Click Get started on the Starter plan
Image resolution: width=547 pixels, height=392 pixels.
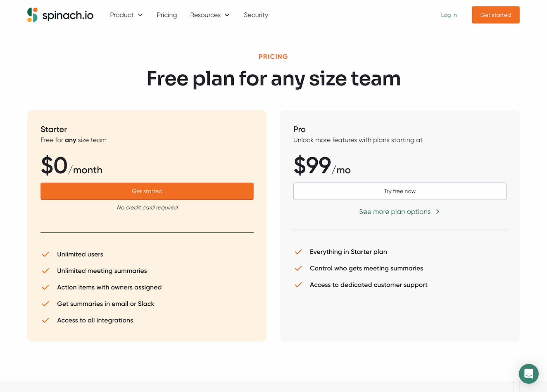147,191
